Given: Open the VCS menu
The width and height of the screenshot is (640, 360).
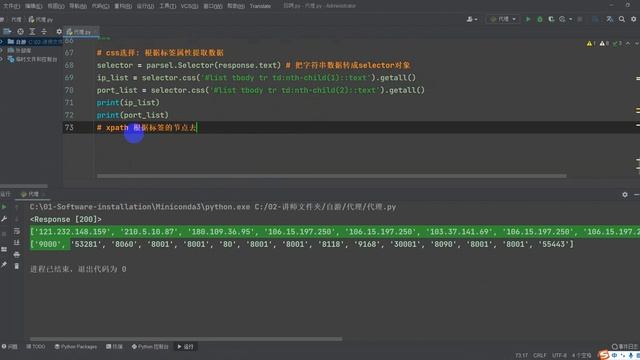Looking at the screenshot, I should click(189, 6).
